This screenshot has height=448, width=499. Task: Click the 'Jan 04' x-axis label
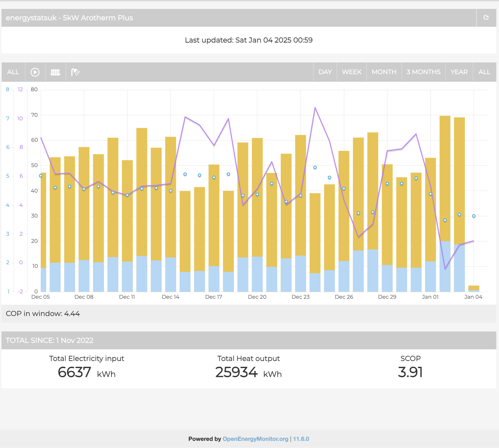click(x=473, y=297)
